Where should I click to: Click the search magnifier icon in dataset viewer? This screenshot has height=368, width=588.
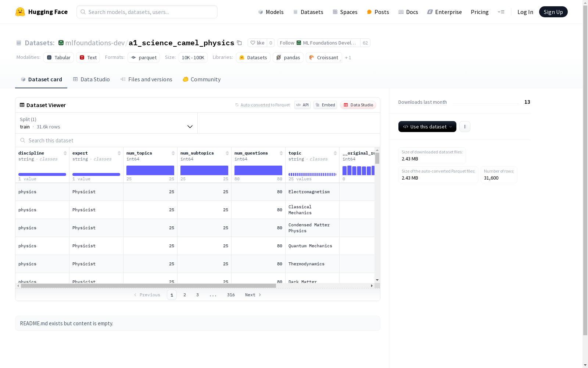(x=23, y=140)
